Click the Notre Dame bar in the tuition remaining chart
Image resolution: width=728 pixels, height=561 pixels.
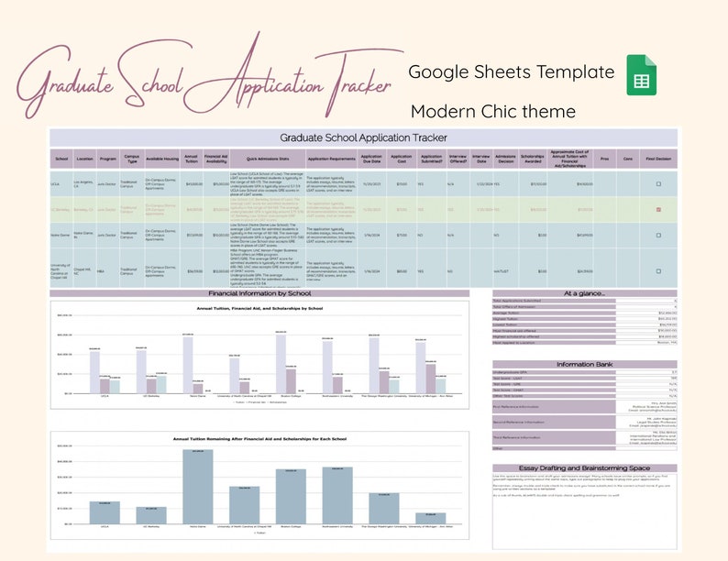pos(198,487)
